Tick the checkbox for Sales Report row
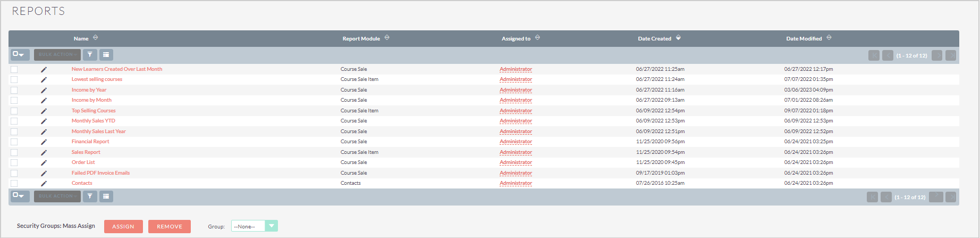The width and height of the screenshot is (980, 238). [14, 152]
